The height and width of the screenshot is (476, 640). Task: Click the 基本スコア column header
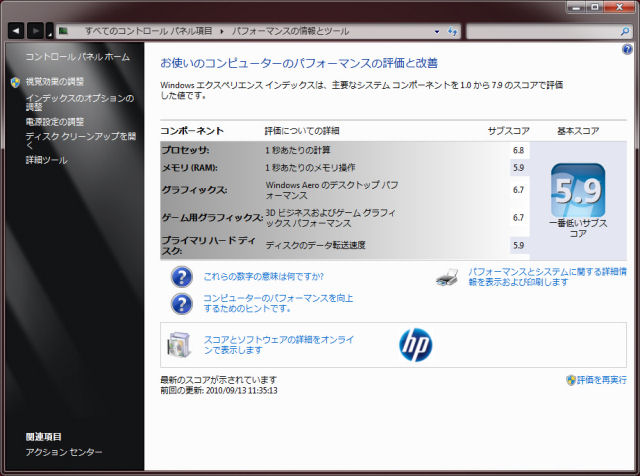pyautogui.click(x=578, y=131)
